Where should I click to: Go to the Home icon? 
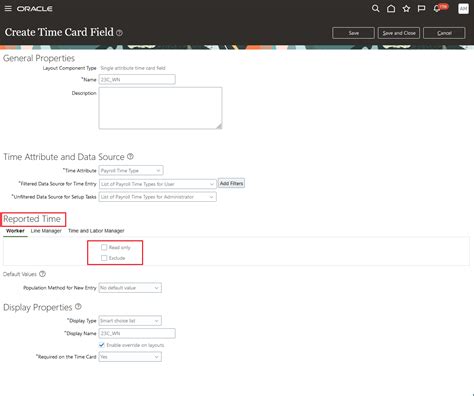click(391, 9)
